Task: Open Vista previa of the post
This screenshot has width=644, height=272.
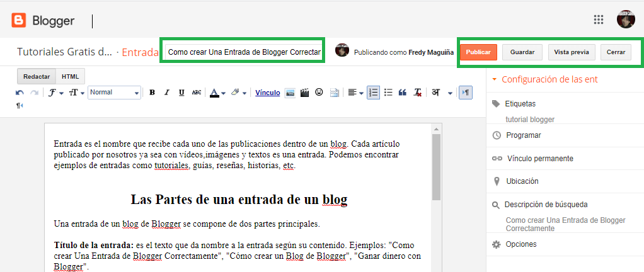Action: tap(572, 52)
